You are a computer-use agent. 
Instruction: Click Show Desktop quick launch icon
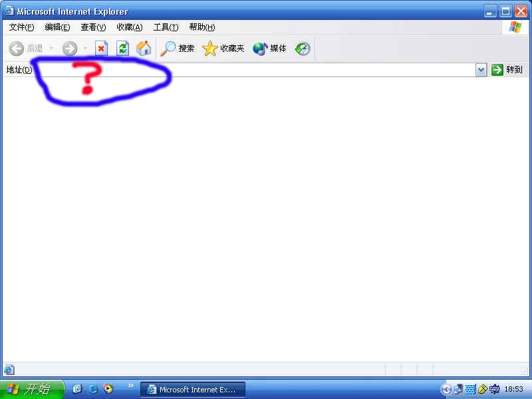tap(78, 388)
